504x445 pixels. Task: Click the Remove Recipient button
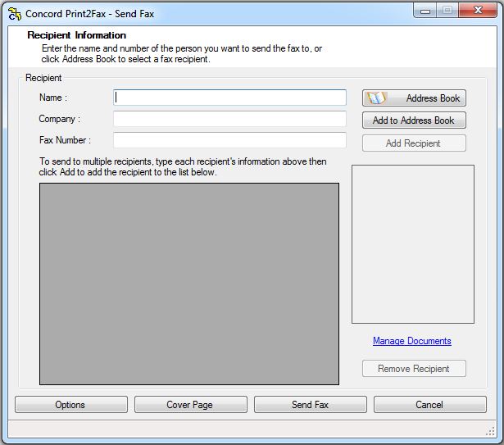pos(414,369)
